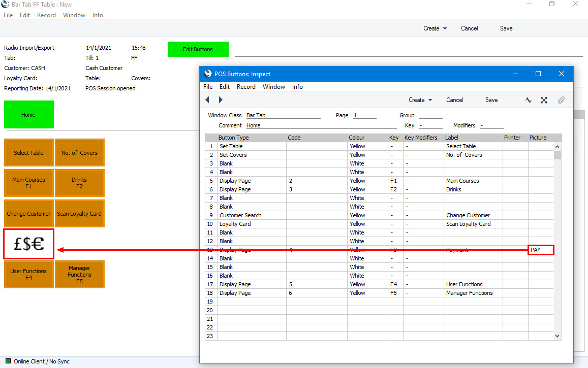Click the Main Courses F1 button
Viewport: 588px width, 368px height.
click(x=29, y=183)
